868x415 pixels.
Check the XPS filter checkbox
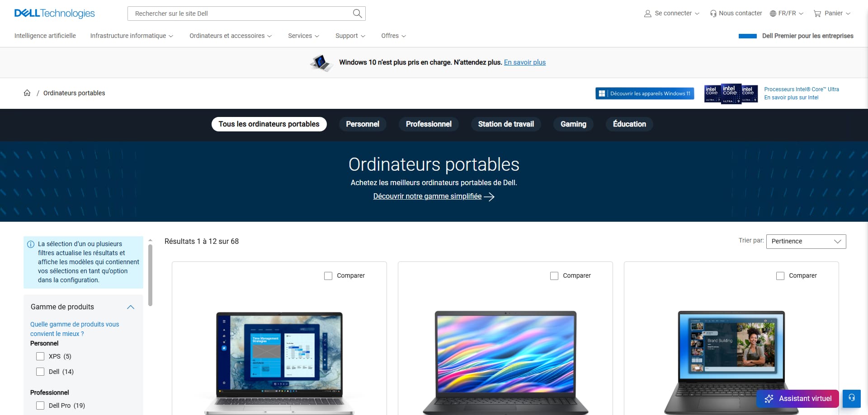tap(40, 356)
